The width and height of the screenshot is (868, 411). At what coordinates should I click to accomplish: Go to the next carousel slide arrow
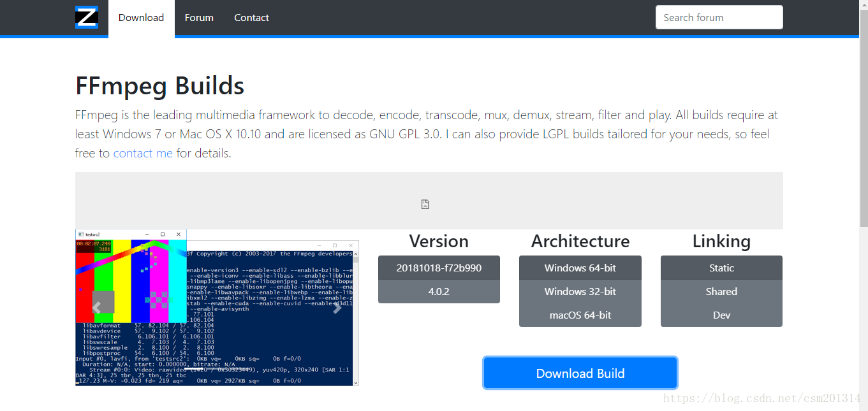(x=337, y=308)
